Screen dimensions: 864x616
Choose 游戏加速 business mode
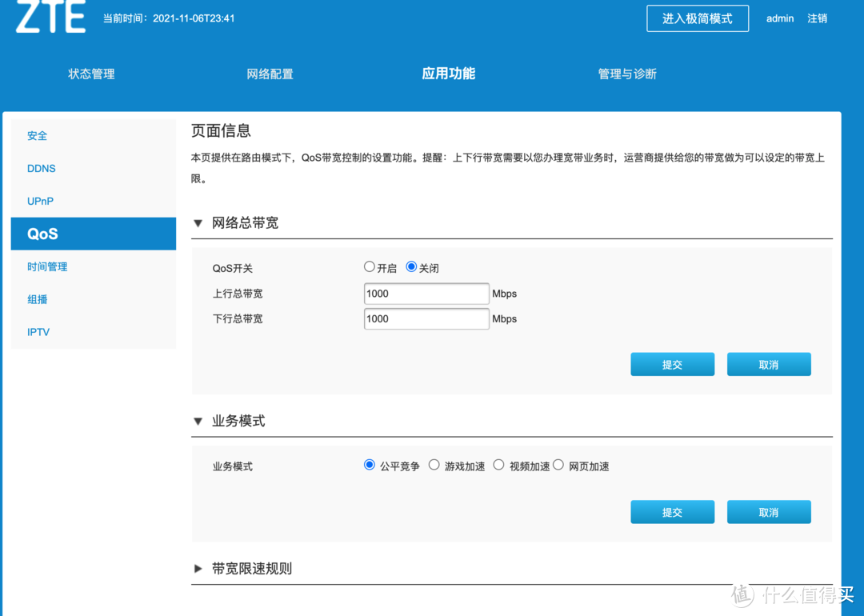pyautogui.click(x=434, y=465)
